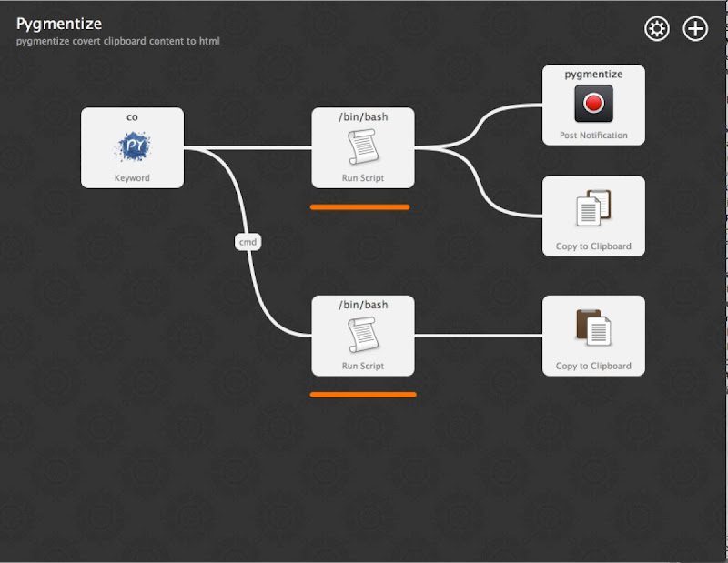Click the Pygmentize workflow title

[59, 24]
